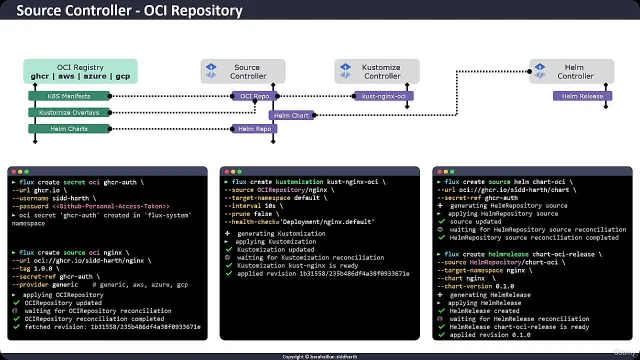The width and height of the screenshot is (640, 360).
Task: Click green dot in right terminal window
Action: (x=452, y=172)
